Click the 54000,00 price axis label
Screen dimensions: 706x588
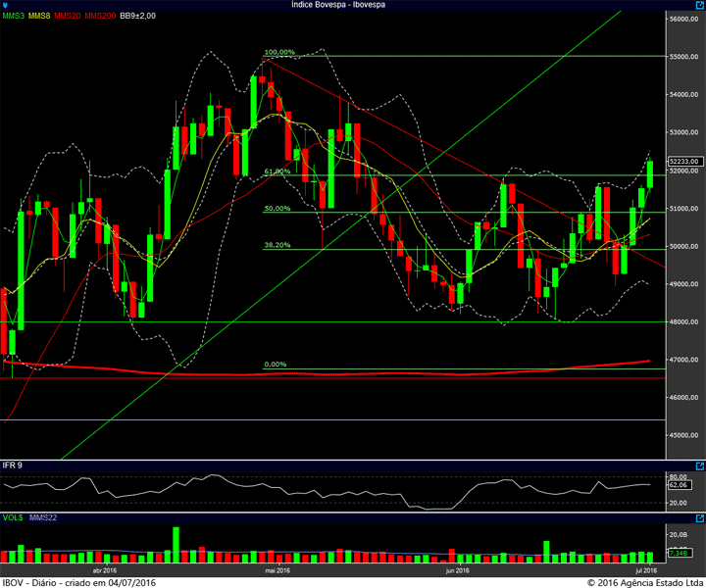(x=684, y=94)
